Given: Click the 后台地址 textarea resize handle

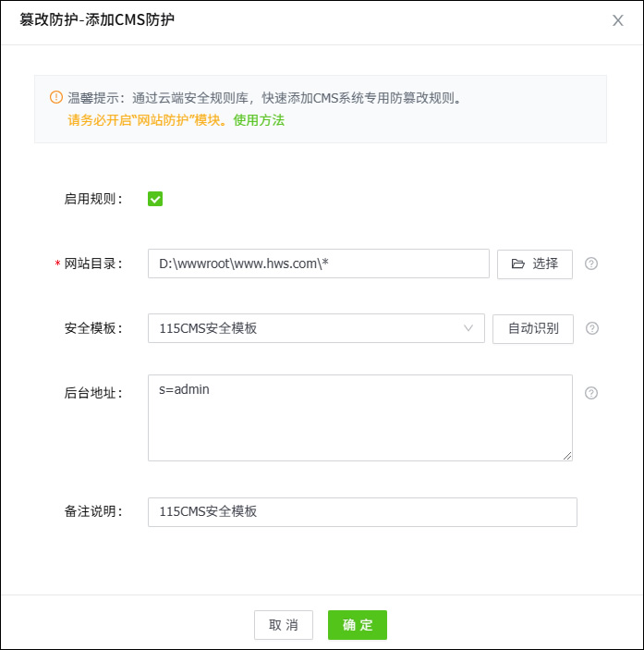Looking at the screenshot, I should [x=567, y=456].
